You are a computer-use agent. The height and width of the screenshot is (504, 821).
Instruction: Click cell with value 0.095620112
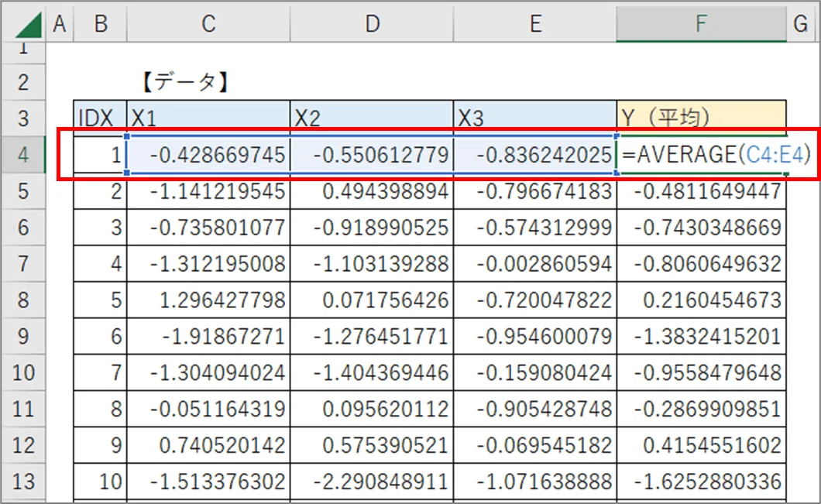372,409
